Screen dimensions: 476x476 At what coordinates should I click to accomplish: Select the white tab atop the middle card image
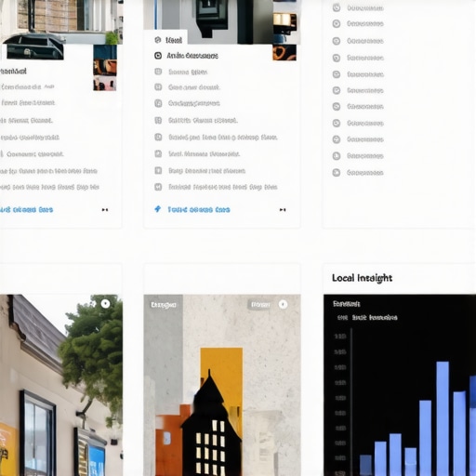point(165,38)
